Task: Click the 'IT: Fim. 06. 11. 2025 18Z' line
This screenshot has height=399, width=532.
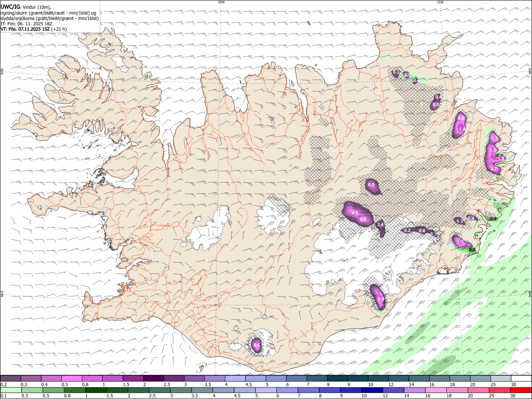Action: (27, 24)
